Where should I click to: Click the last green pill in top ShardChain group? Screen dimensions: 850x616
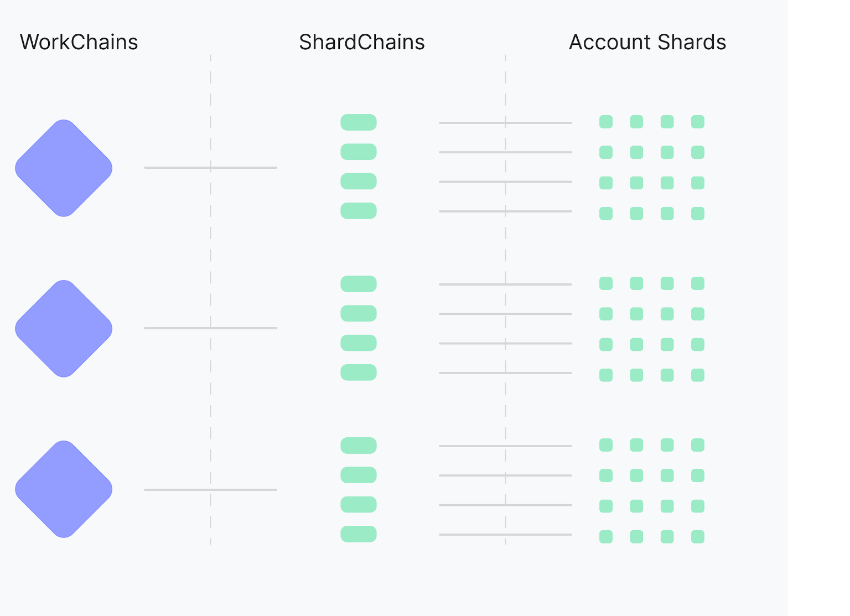click(x=359, y=211)
